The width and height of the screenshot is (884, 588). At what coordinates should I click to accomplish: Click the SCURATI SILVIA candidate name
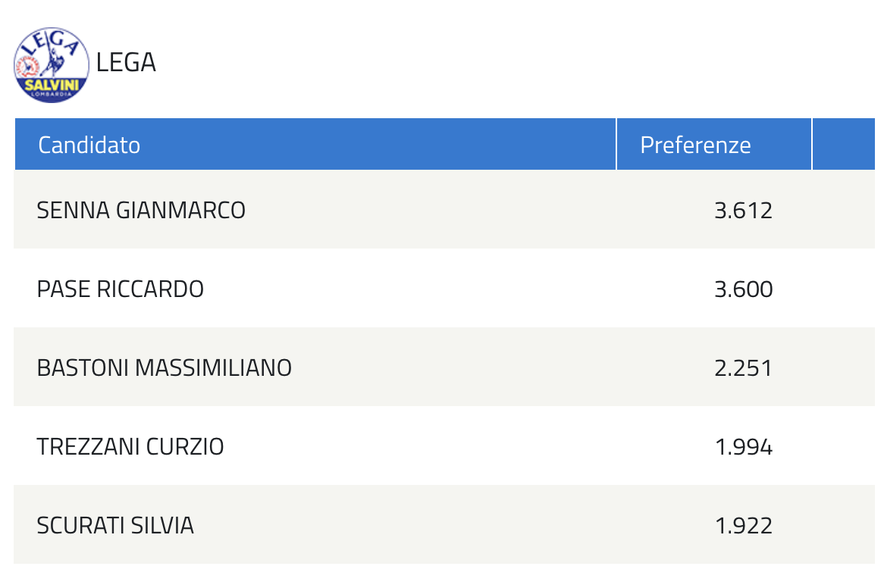click(115, 525)
